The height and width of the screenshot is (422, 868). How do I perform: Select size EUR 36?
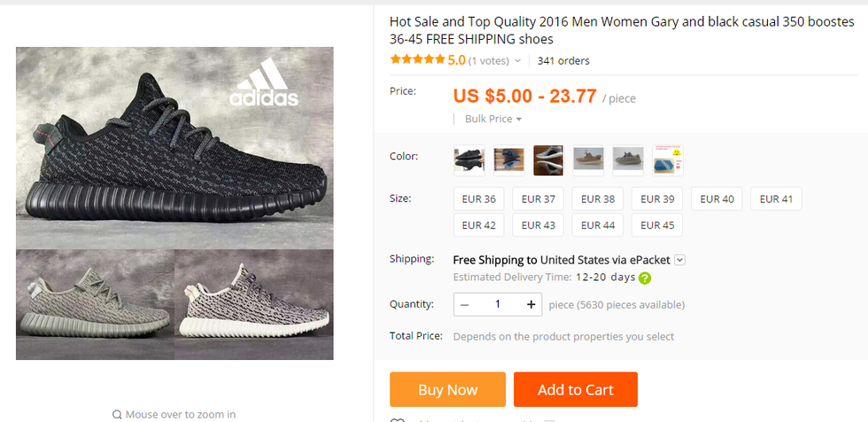coord(478,199)
